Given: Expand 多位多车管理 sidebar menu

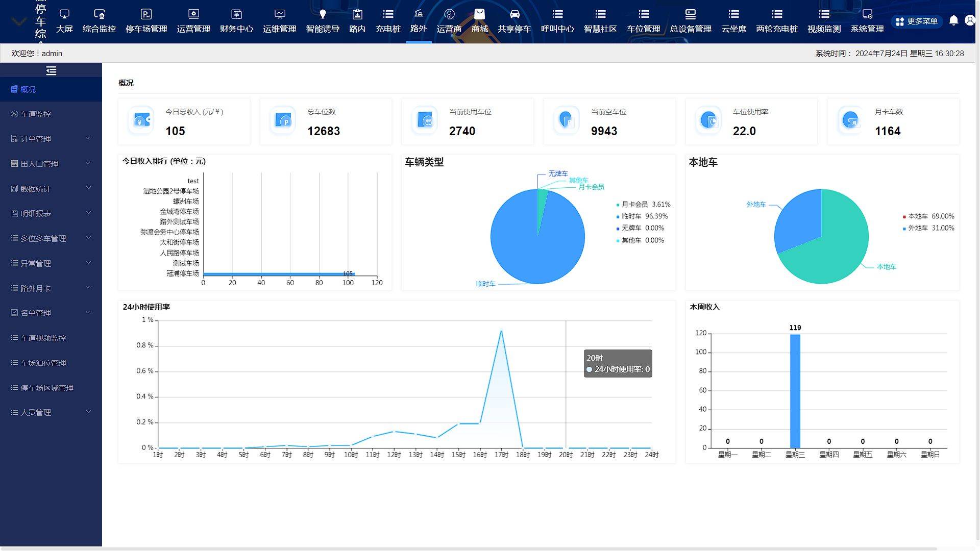Looking at the screenshot, I should pyautogui.click(x=51, y=238).
